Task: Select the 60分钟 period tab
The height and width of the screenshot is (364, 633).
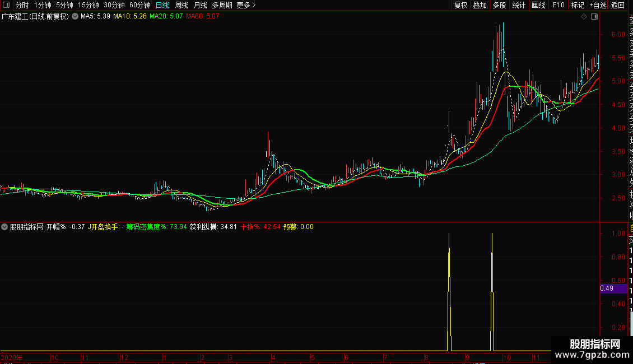Action: click(140, 5)
